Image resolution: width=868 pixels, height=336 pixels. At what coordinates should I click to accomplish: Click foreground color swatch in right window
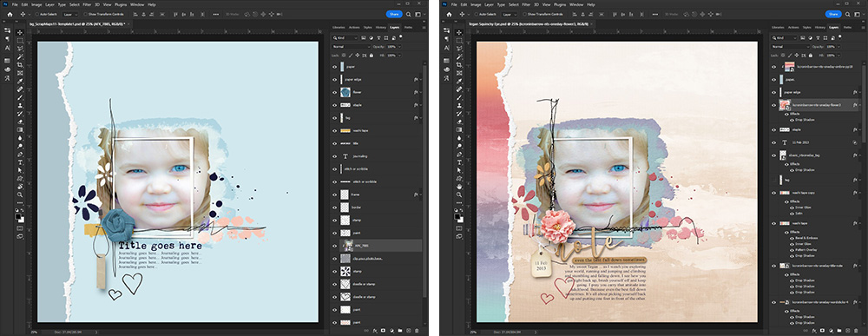(457, 216)
